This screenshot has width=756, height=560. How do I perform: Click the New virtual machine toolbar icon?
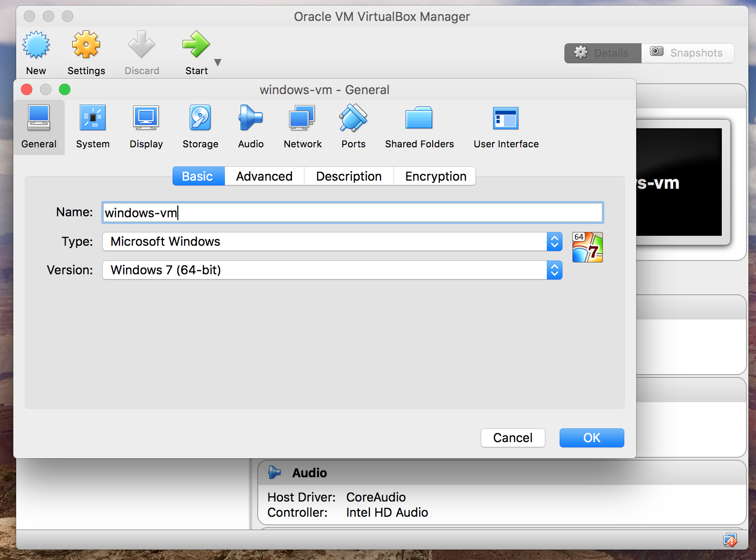(36, 45)
